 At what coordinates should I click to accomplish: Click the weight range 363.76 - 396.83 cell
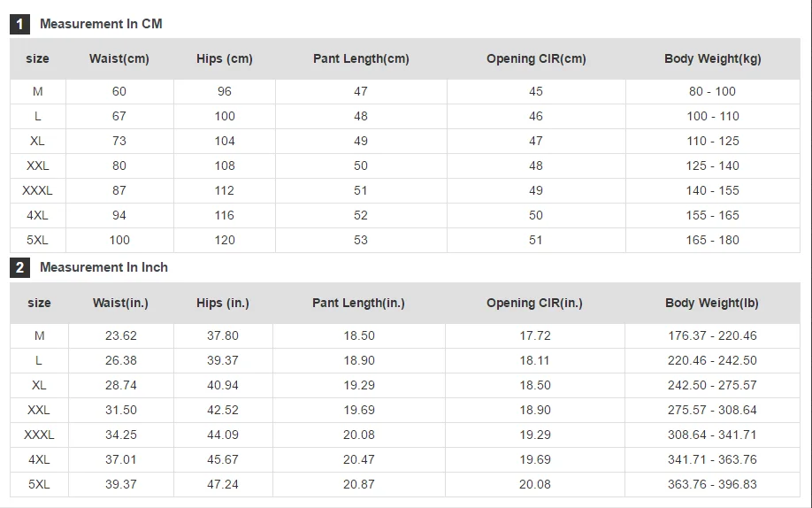point(712,484)
